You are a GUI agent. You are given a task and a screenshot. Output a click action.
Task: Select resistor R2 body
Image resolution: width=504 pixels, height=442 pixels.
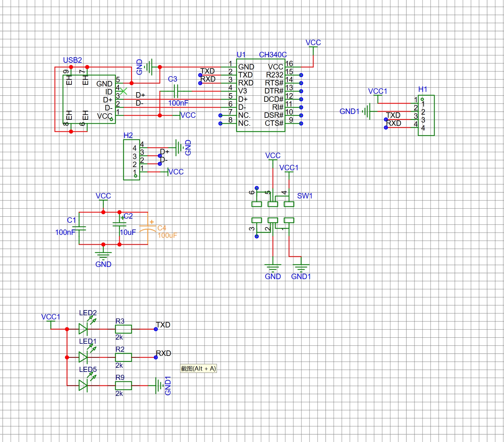pyautogui.click(x=123, y=357)
